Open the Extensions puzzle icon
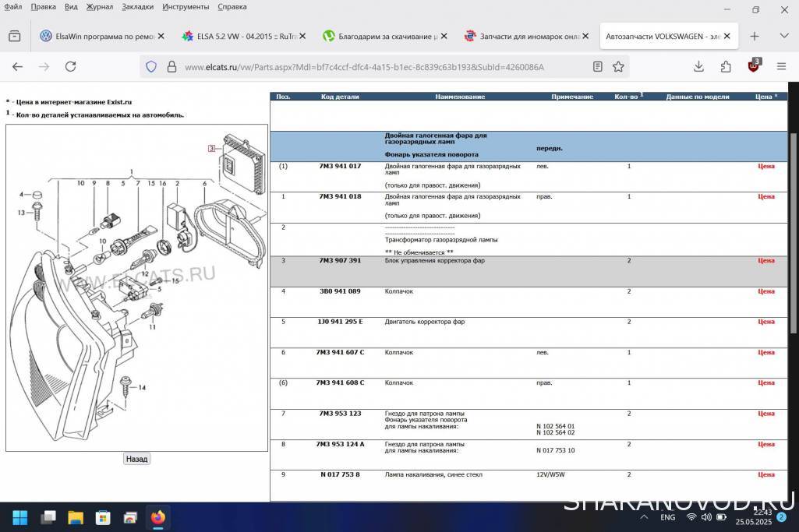Screen dimensions: 799x532 point(726,67)
